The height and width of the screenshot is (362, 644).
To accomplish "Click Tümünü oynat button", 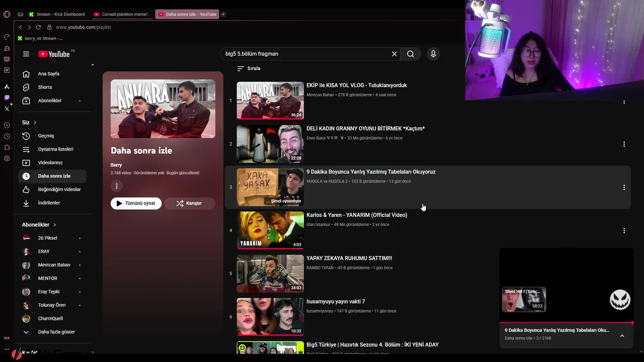I will 136,203.
